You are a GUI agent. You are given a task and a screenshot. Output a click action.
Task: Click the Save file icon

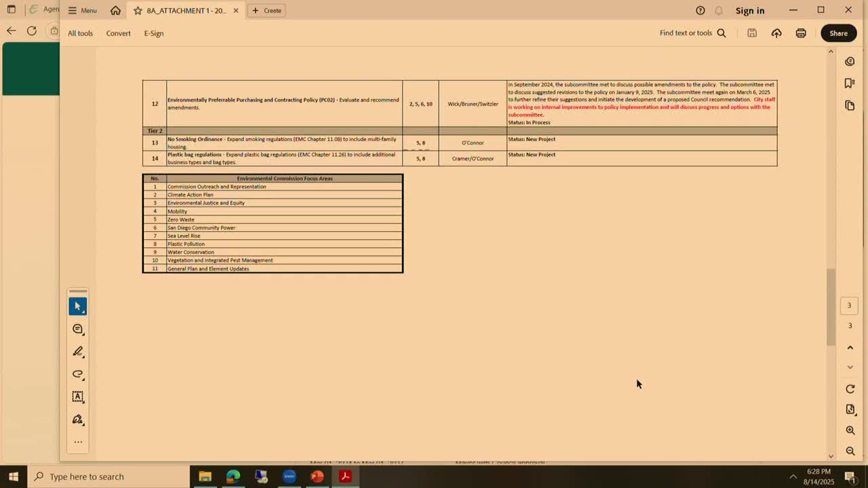[752, 33]
